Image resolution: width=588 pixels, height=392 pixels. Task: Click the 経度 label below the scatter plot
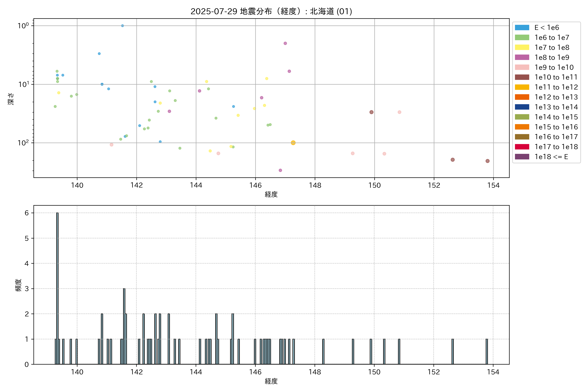pyautogui.click(x=271, y=194)
